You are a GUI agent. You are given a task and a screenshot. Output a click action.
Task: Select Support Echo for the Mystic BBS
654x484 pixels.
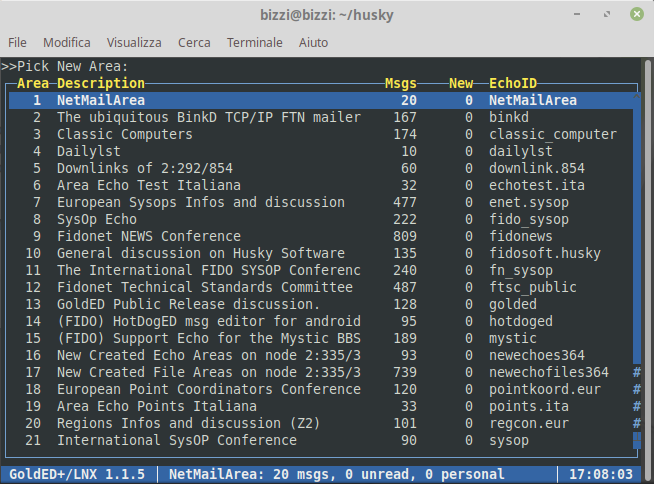(209, 338)
